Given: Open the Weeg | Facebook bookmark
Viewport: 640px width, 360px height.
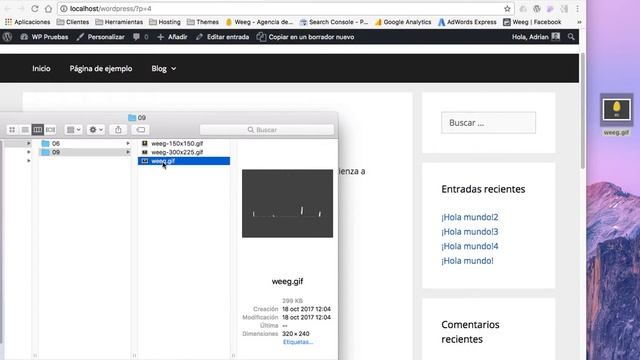Looking at the screenshot, I should pyautogui.click(x=532, y=22).
